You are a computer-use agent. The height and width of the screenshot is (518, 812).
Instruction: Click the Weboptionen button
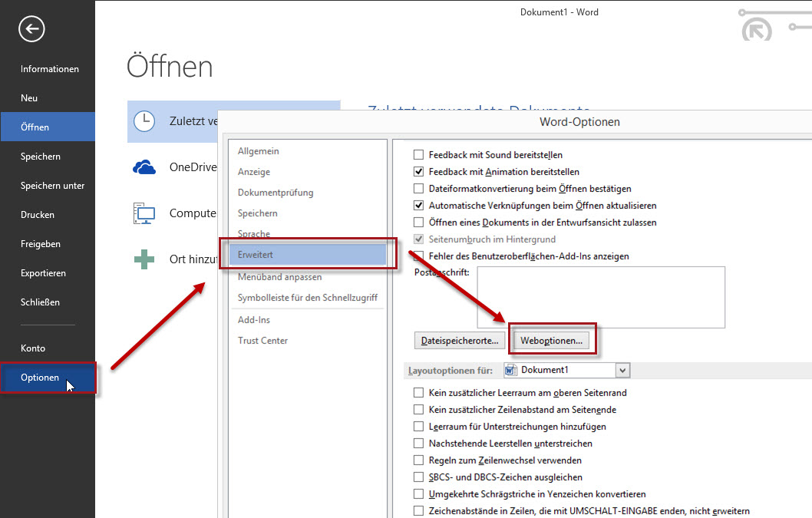(551, 340)
